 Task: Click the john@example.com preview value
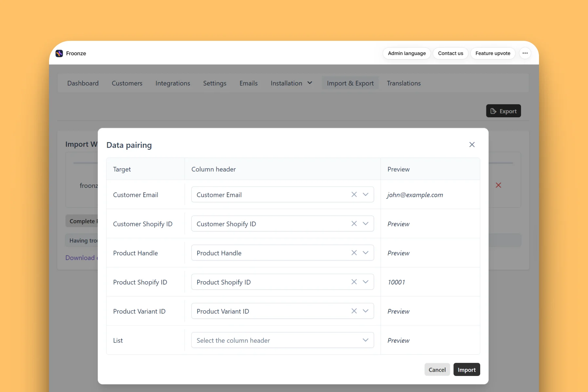pos(415,195)
